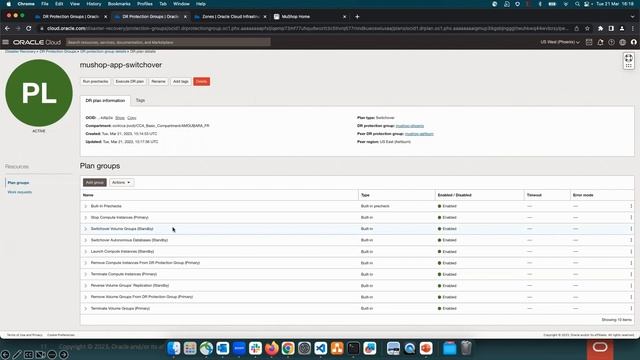Select the DR plan information tab

point(105,100)
